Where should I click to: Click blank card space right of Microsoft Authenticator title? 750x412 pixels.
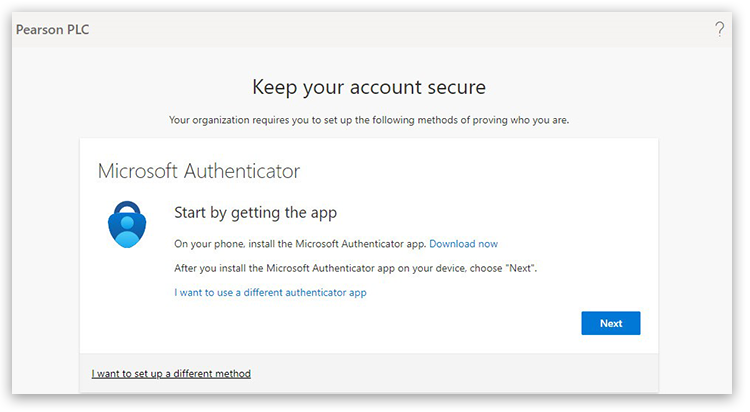point(480,171)
